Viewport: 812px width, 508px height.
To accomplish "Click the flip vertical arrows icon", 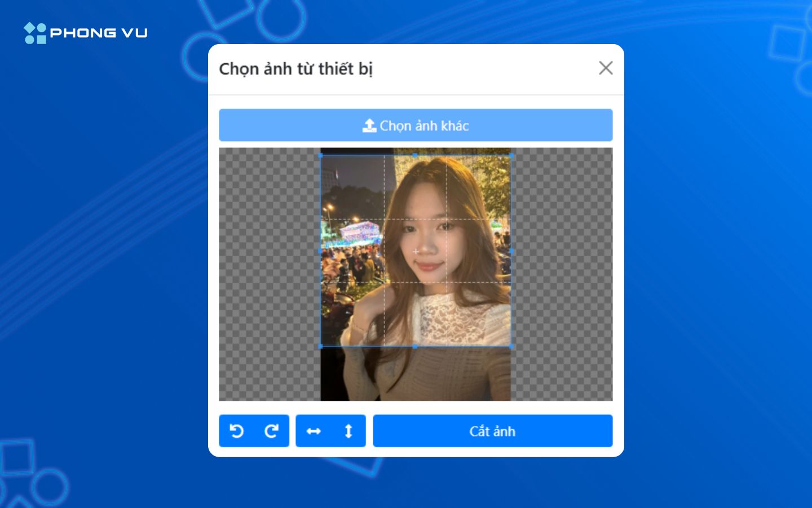I will pos(347,431).
